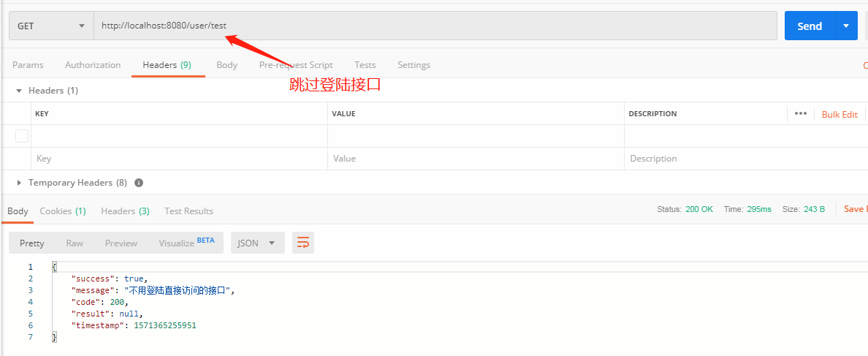Send the request

coord(810,26)
